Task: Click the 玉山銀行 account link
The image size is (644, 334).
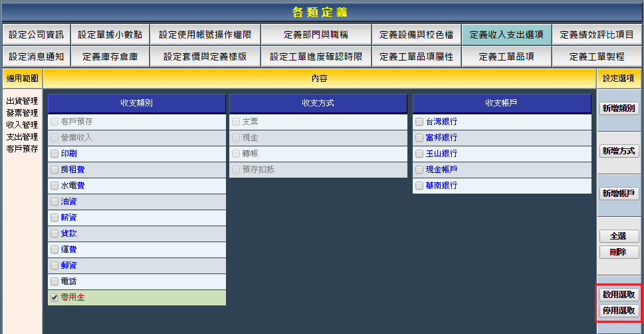Action: point(441,154)
